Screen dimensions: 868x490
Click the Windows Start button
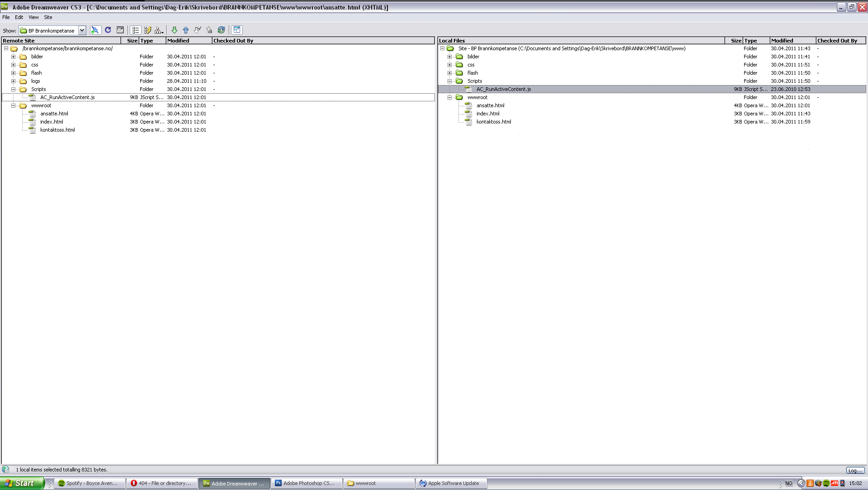22,483
